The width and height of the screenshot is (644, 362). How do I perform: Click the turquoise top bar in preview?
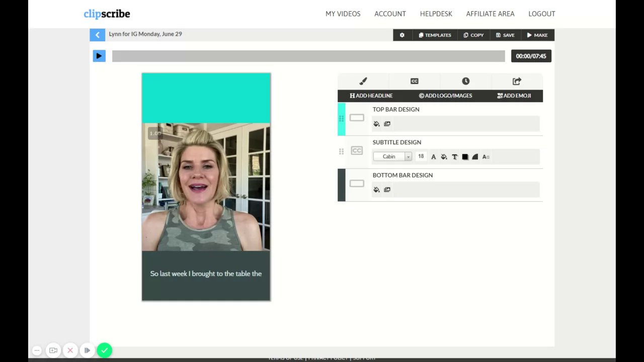coord(206,98)
